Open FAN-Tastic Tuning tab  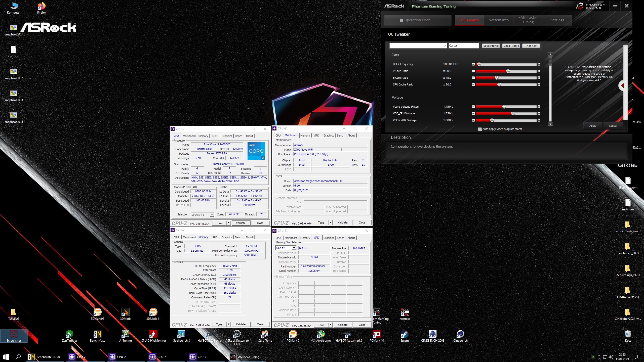(x=528, y=20)
